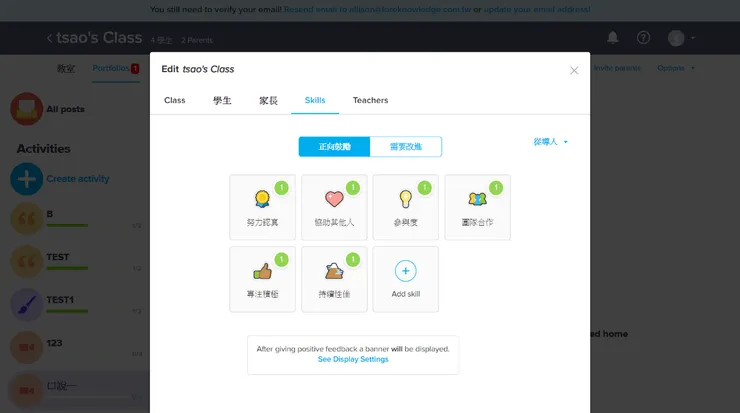Go back with the arrow beside tsao's Class
Screen dimensions: 740x413
pos(50,38)
